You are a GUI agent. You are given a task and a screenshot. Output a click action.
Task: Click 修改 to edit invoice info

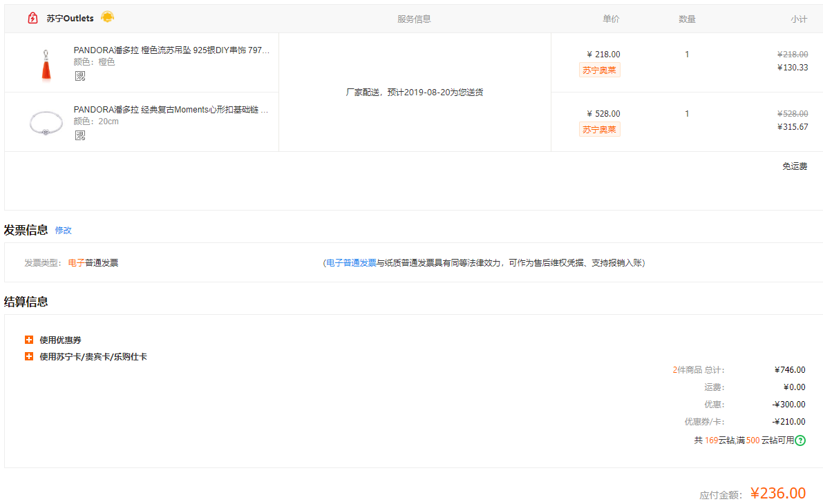coord(63,230)
